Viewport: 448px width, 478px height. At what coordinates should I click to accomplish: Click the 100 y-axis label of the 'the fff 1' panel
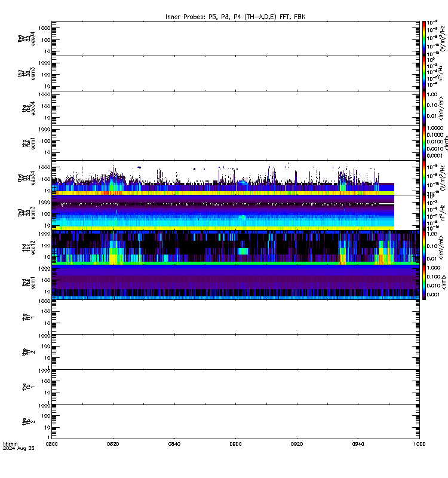click(46, 311)
